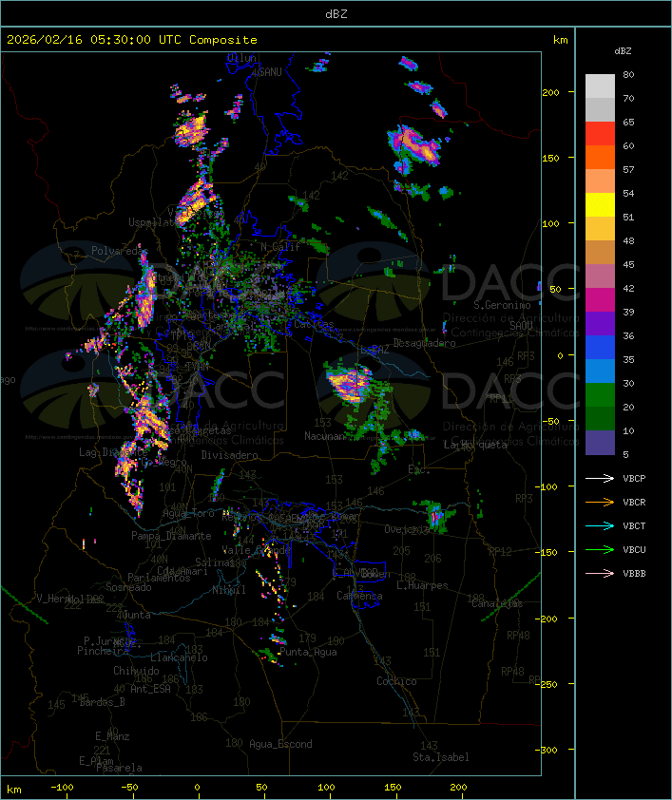Click the VBCP legend label
672x800 pixels.
pos(634,479)
